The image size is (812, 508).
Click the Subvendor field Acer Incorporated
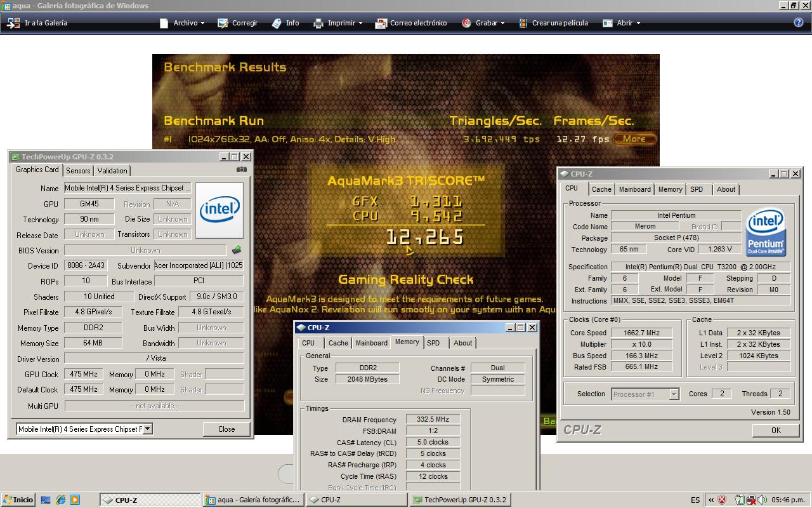pyautogui.click(x=199, y=265)
